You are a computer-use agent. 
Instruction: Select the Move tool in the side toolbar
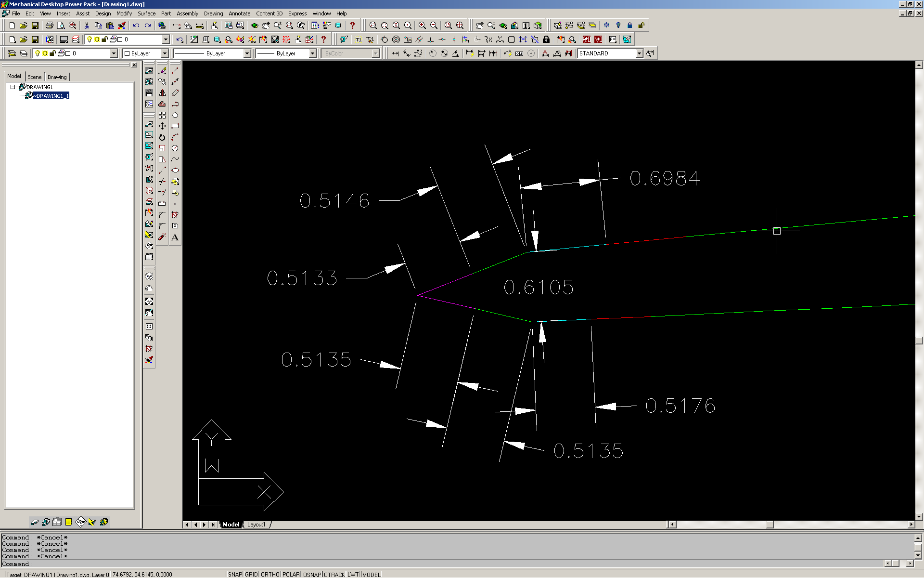[x=162, y=126]
